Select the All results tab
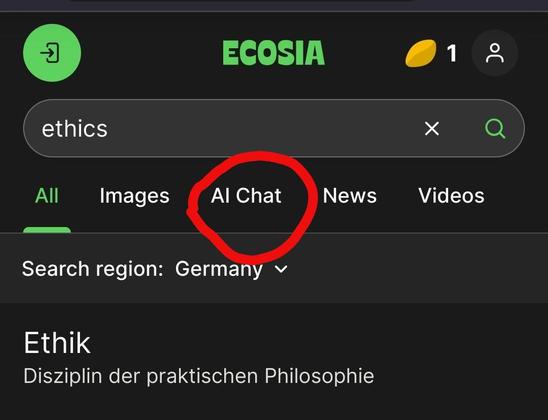The width and height of the screenshot is (548, 420). click(x=47, y=195)
